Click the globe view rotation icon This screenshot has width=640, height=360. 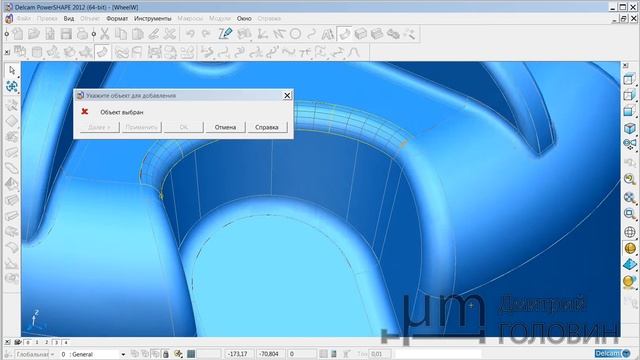tap(630, 232)
